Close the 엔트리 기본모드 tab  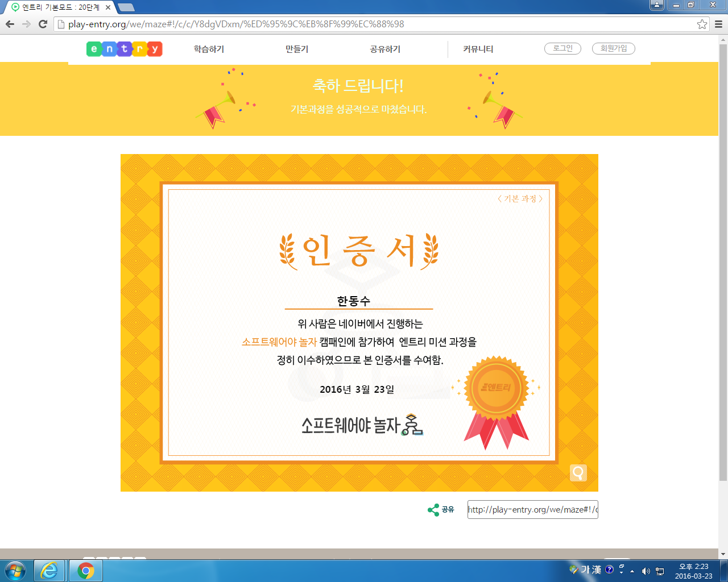coord(107,7)
